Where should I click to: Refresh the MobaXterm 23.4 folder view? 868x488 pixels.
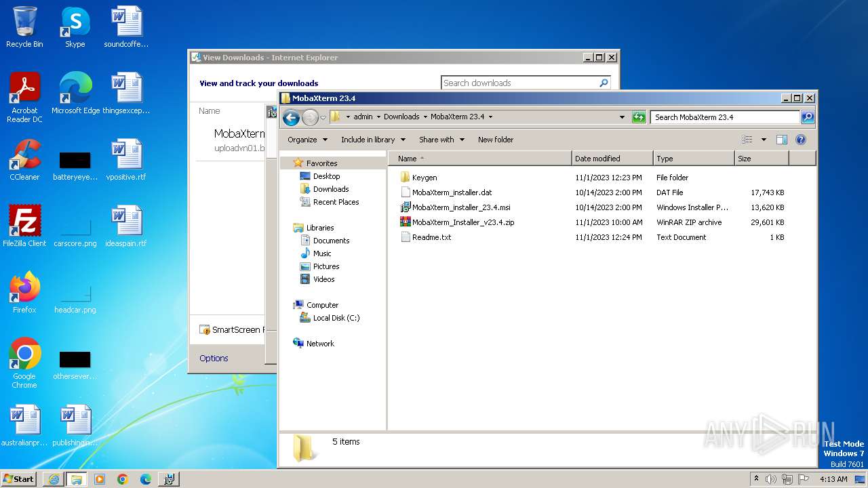pyautogui.click(x=638, y=117)
